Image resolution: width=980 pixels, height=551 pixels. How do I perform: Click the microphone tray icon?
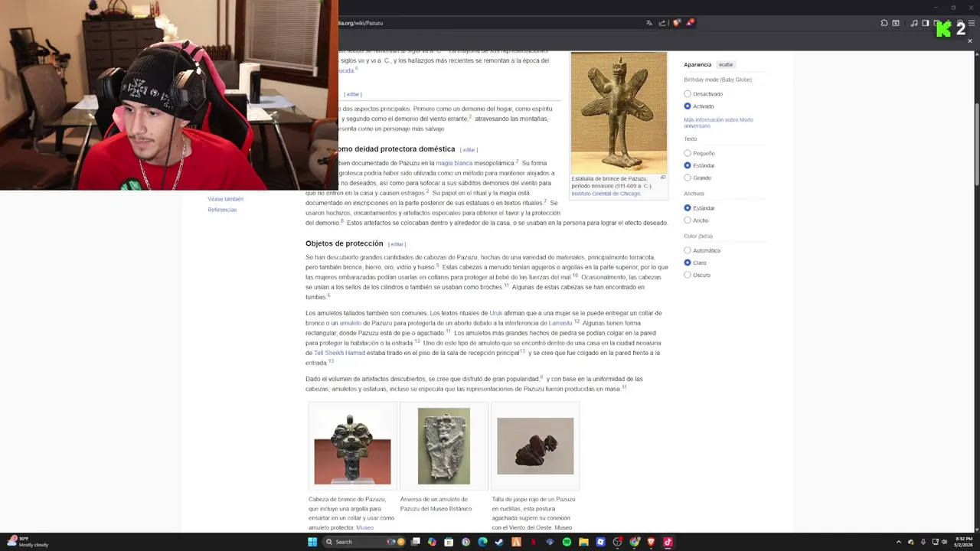coord(923,542)
